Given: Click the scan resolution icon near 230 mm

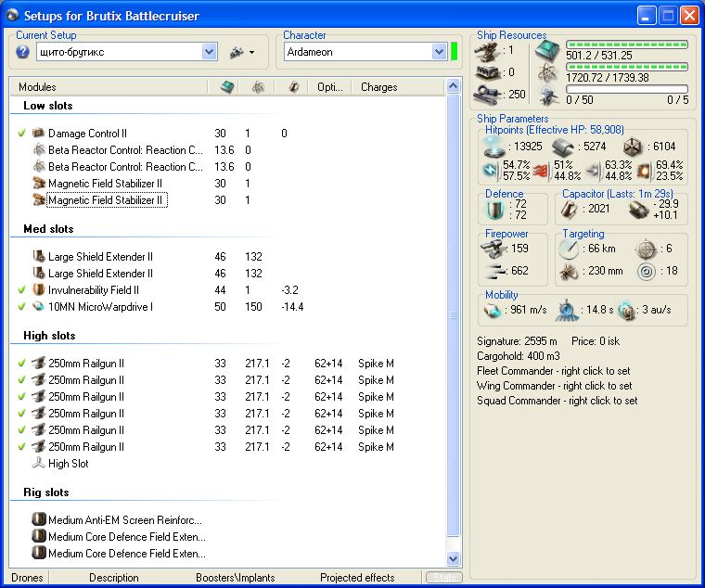Looking at the screenshot, I should pyautogui.click(x=569, y=271).
